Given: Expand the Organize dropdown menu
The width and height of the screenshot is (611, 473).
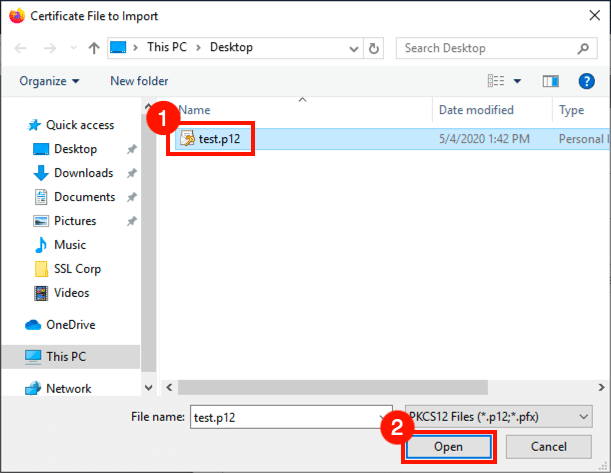Looking at the screenshot, I should tap(48, 81).
